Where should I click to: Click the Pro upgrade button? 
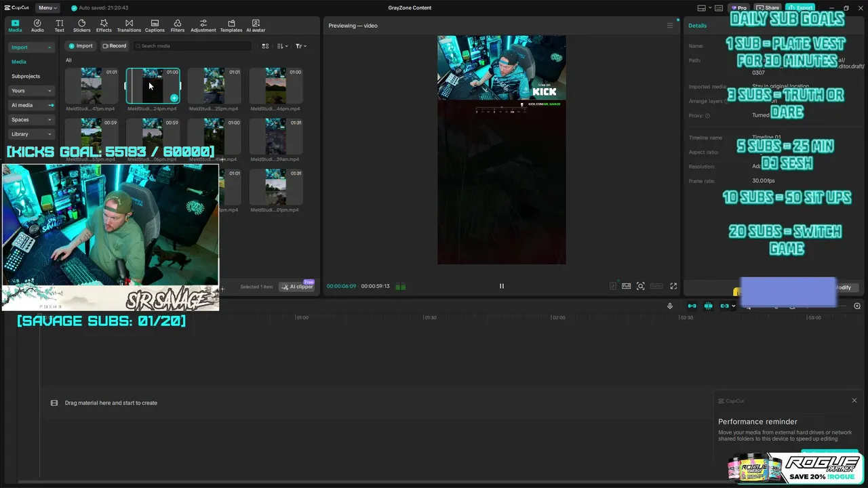click(x=738, y=8)
